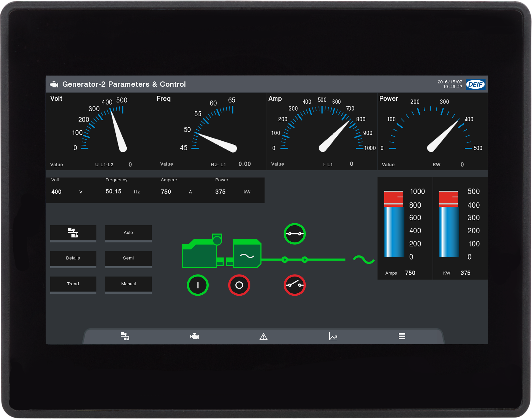The image size is (532, 419).
Task: Tap the red open breaker icon
Action: pos(295,285)
